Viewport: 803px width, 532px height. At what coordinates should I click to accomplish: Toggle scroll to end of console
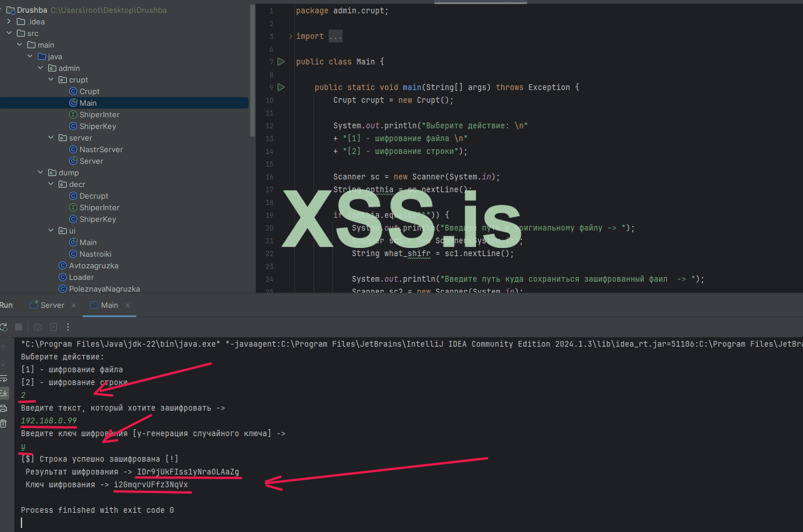pos(3,393)
